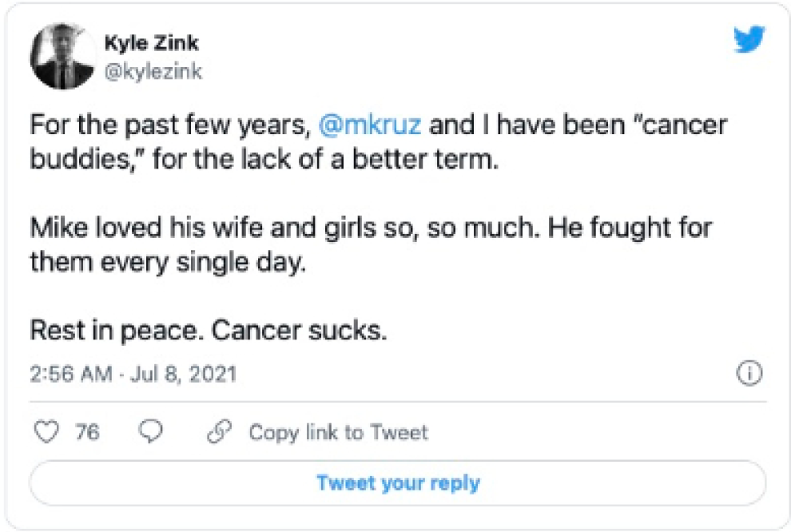This screenshot has width=791, height=532.
Task: Select Copy link to Tweet text
Action: (338, 432)
